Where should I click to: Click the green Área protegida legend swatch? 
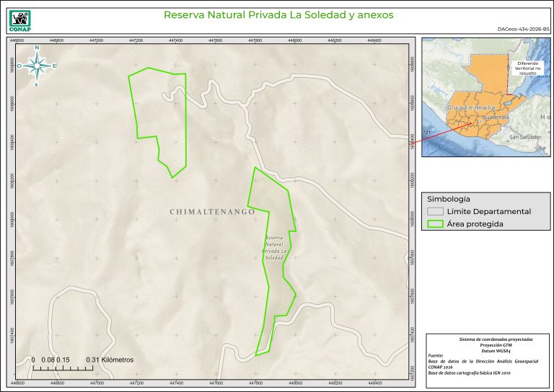pyautogui.click(x=434, y=224)
